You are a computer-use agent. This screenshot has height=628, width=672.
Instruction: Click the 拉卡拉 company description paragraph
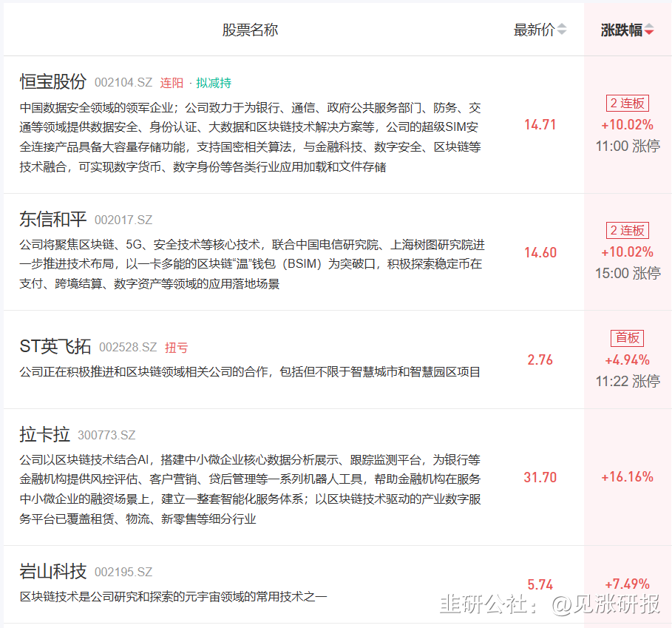[251, 489]
